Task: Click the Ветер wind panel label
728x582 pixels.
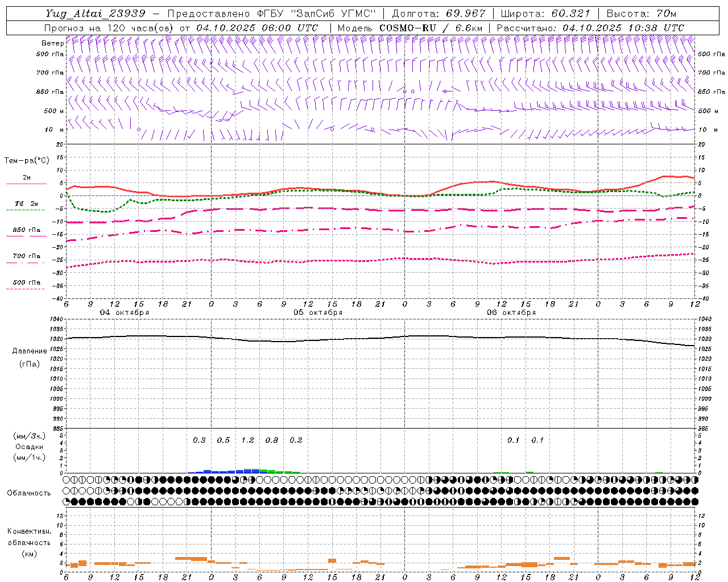Action: click(x=52, y=43)
